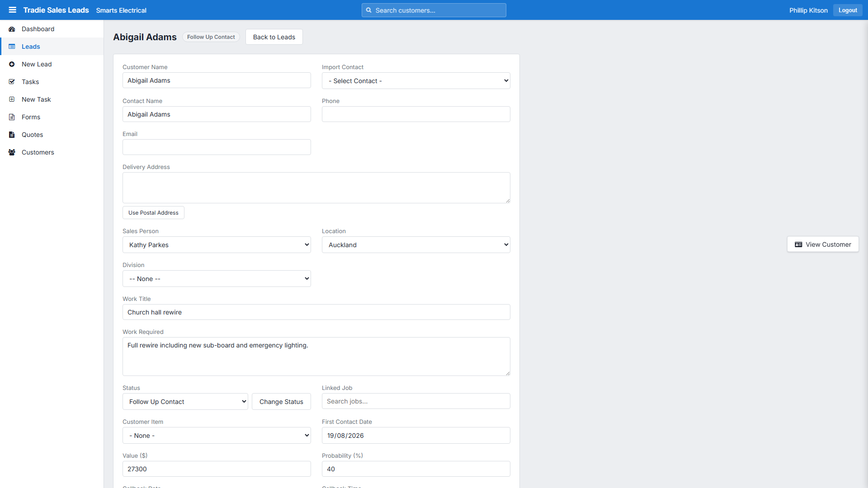Click into the Email field
Screen dimensions: 868x488
point(217,147)
